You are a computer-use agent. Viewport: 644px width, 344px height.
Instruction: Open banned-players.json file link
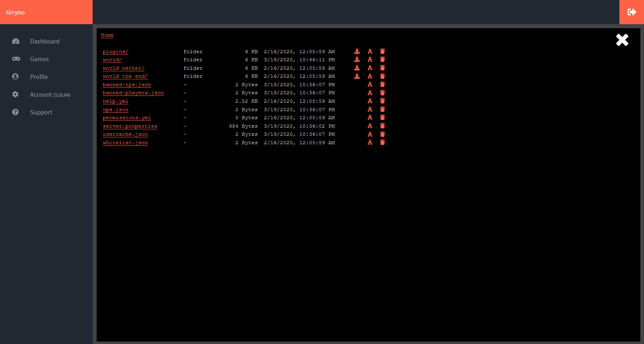[133, 93]
